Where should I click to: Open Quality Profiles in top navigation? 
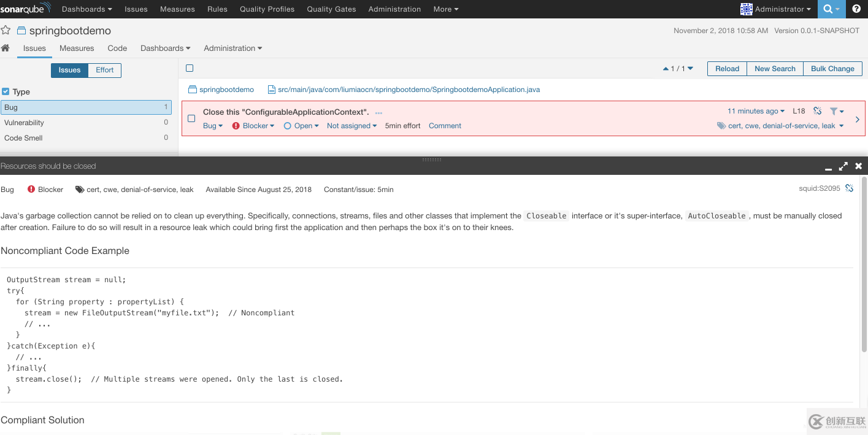pyautogui.click(x=267, y=9)
